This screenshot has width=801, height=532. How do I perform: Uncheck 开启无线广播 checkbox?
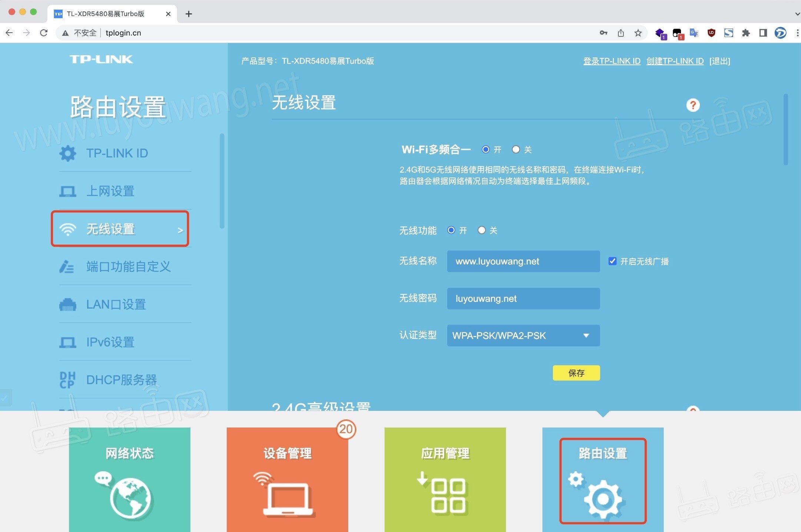[x=612, y=261]
